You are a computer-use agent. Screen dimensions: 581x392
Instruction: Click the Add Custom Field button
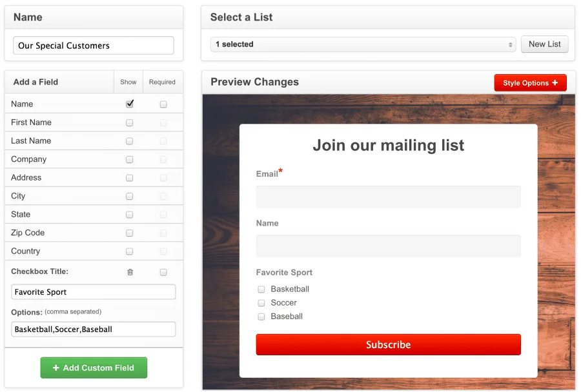pos(93,367)
